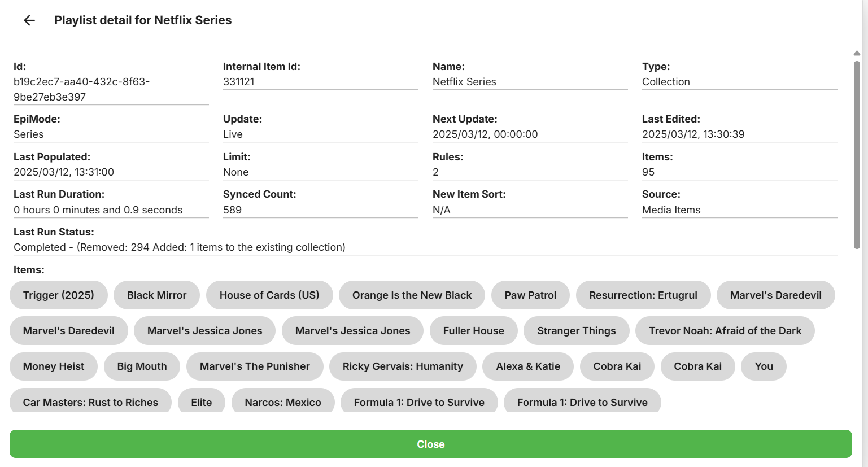Select the Big Mouth item
This screenshot has height=467, width=868.
point(142,366)
